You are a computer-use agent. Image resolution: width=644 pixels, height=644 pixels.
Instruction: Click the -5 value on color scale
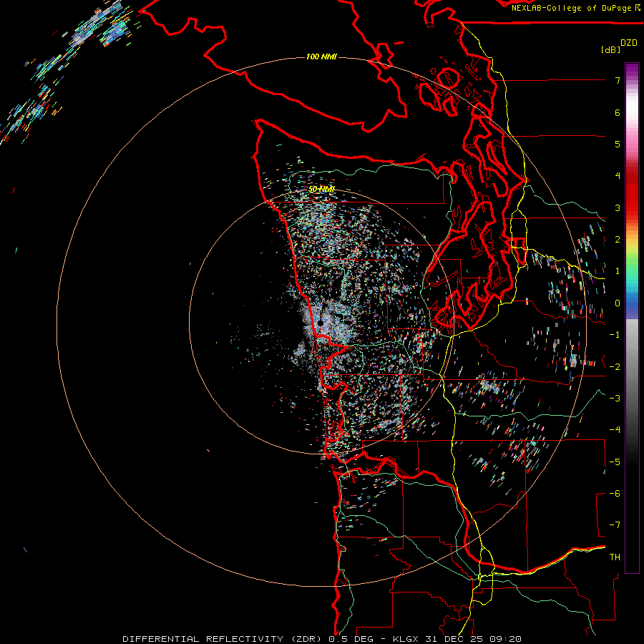(x=615, y=462)
